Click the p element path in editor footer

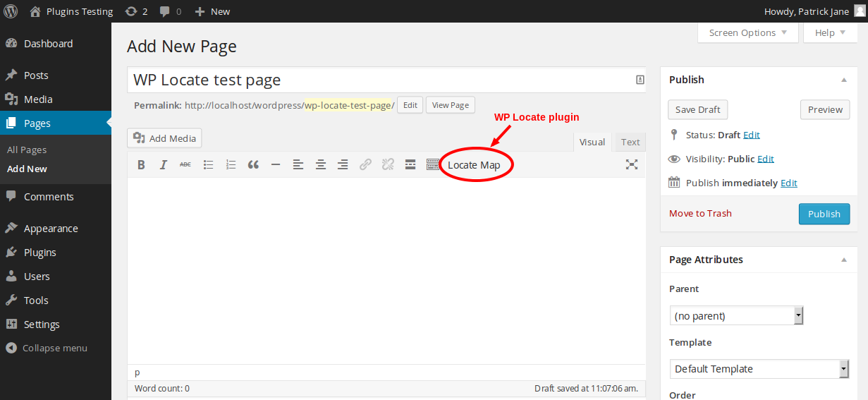coord(137,372)
